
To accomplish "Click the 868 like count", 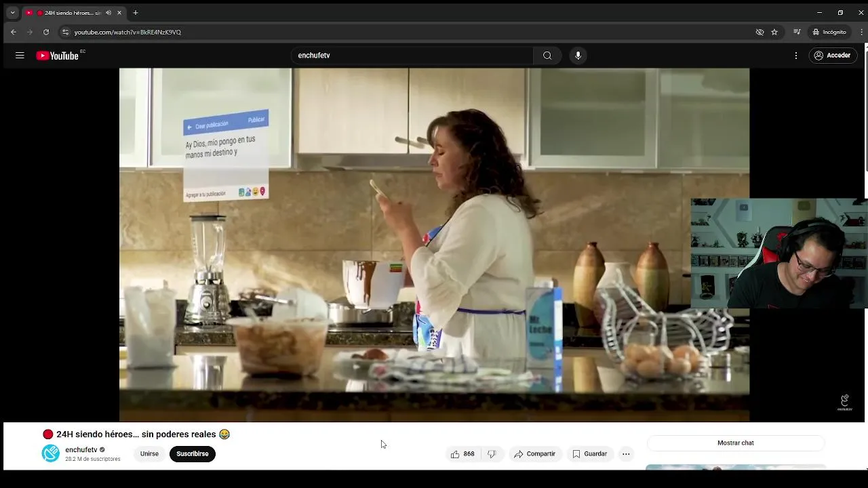I will click(x=469, y=454).
